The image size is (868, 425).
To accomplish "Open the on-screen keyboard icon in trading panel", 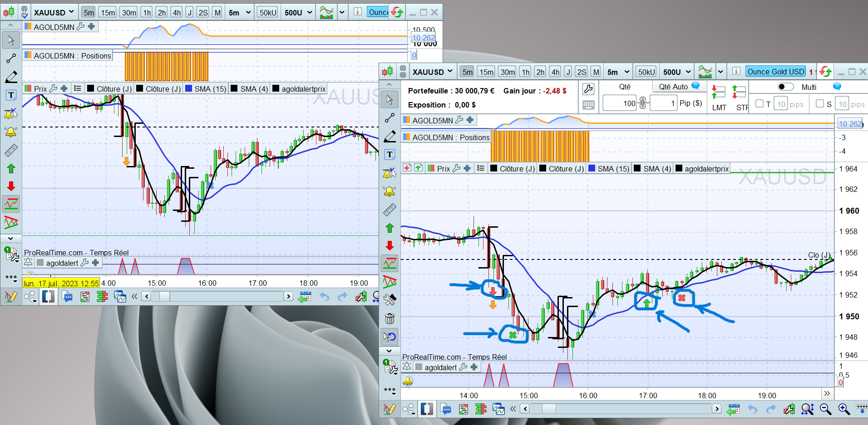I will tap(588, 105).
